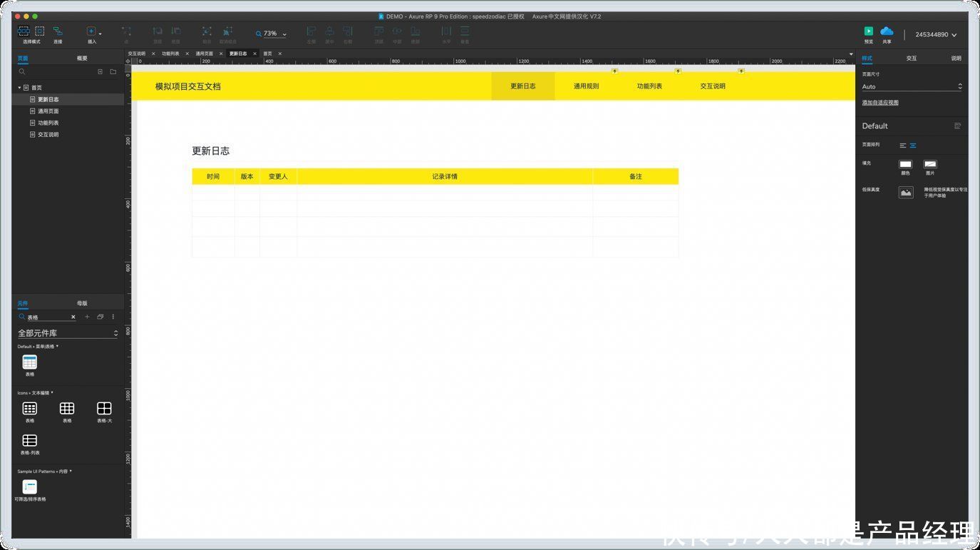Click the 添加自适应视图 link
980x550 pixels.
[880, 103]
